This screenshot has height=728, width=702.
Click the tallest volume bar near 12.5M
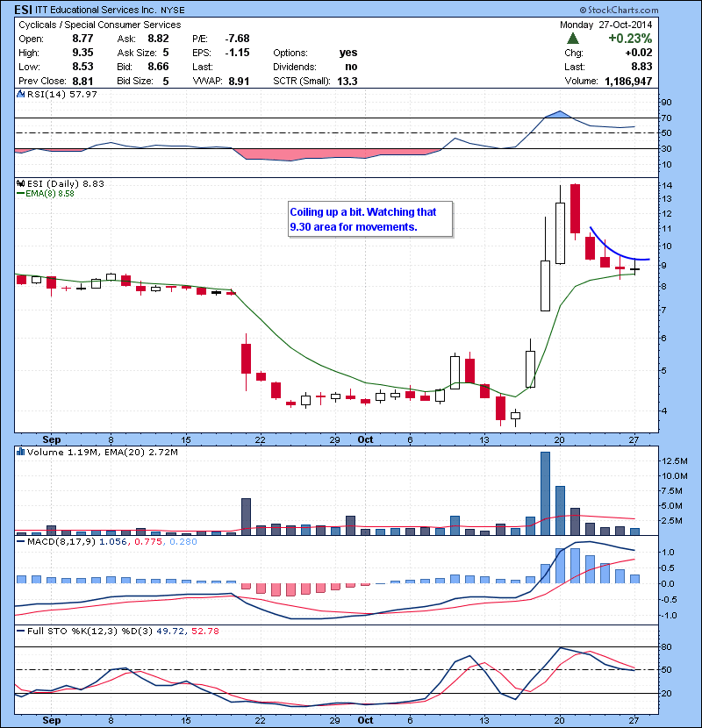click(546, 493)
